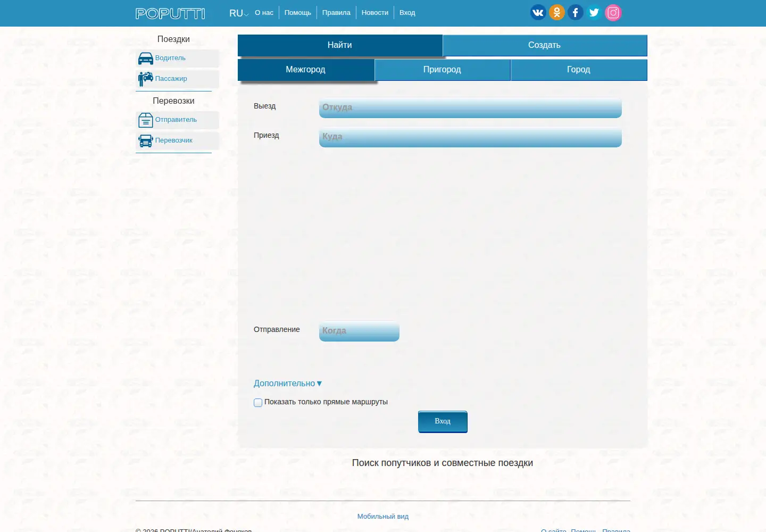Choose the passenger icon for Пассажир
This screenshot has height=532, width=766.
[x=145, y=79]
